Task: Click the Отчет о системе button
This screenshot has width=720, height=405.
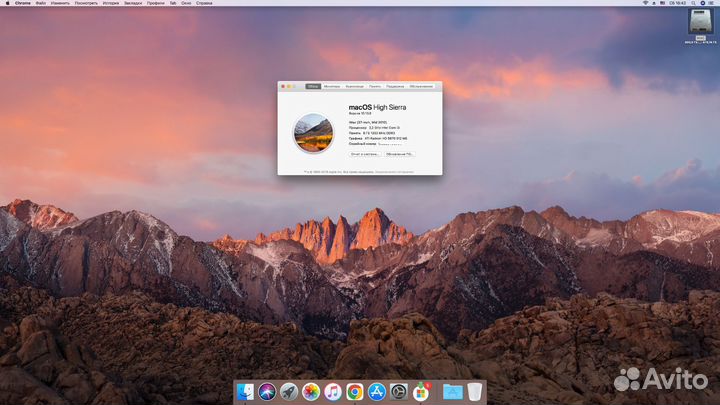Action: (365, 154)
